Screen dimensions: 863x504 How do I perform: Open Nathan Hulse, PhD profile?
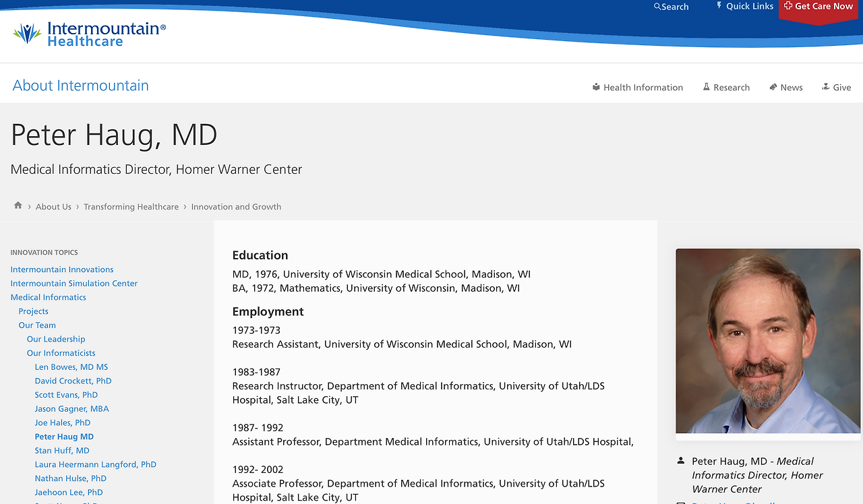tap(71, 478)
